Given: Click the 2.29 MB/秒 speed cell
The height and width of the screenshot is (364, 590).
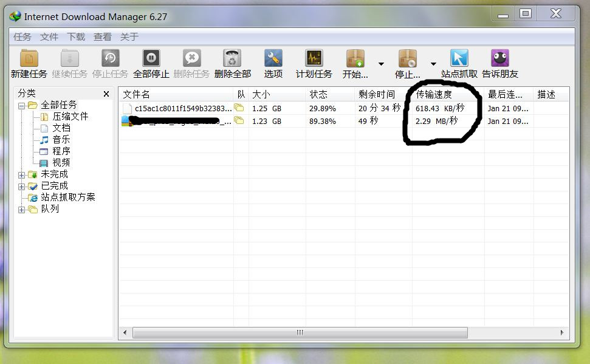Looking at the screenshot, I should tap(436, 121).
